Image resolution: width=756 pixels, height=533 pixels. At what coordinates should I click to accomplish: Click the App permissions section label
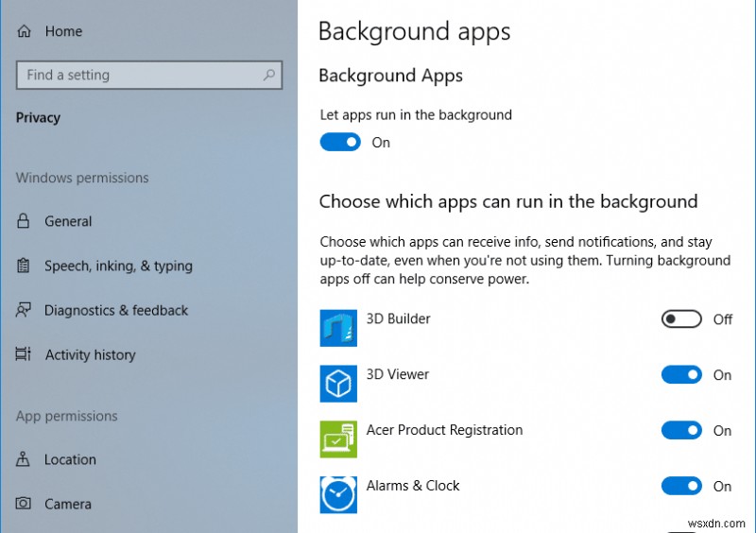(x=66, y=416)
